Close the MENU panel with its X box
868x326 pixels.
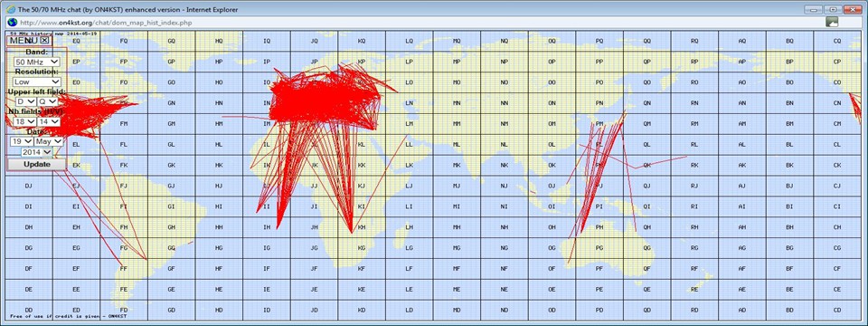point(45,40)
